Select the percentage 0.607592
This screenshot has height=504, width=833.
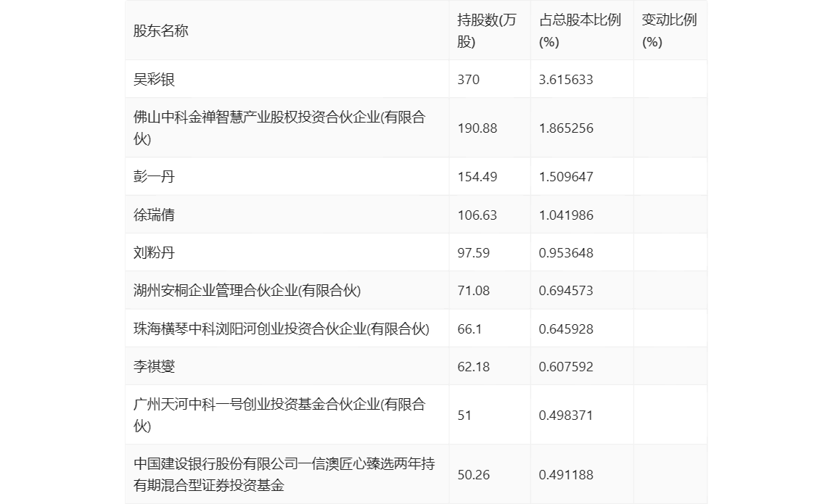[x=566, y=366]
